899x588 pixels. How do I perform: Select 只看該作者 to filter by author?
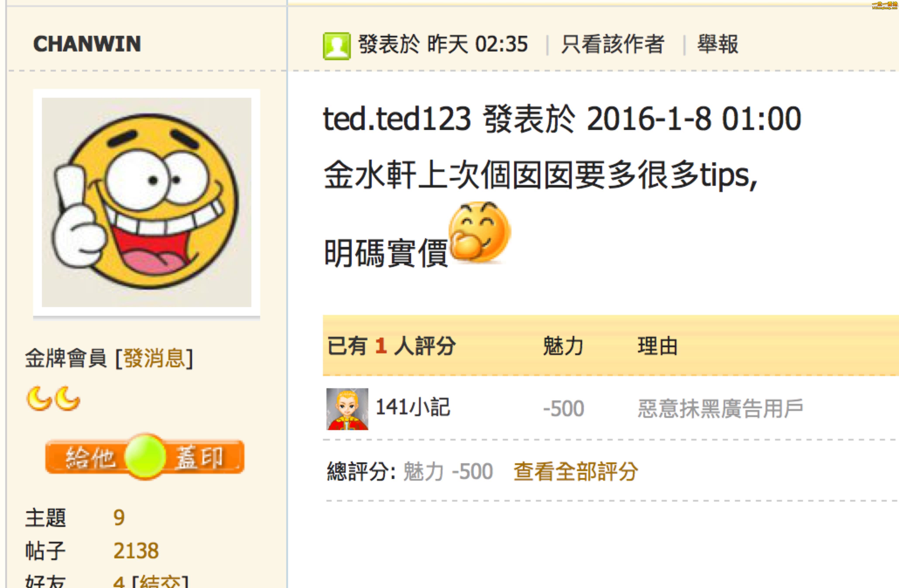[x=612, y=44]
